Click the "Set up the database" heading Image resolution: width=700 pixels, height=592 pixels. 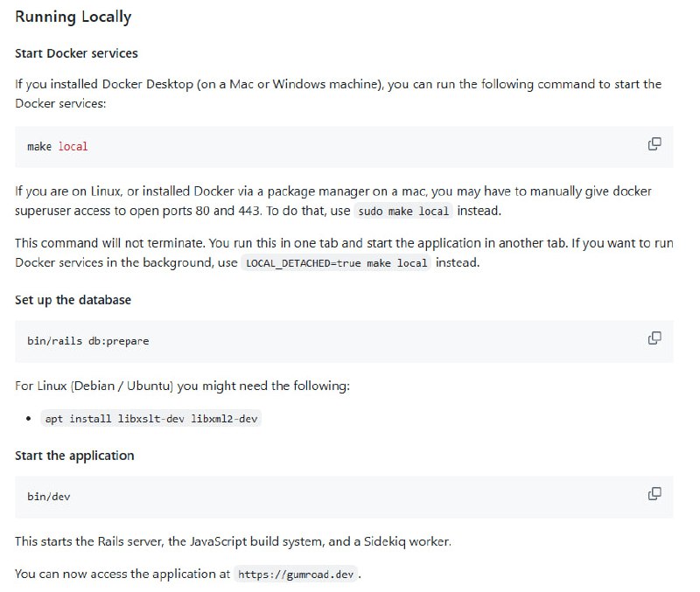pos(73,300)
